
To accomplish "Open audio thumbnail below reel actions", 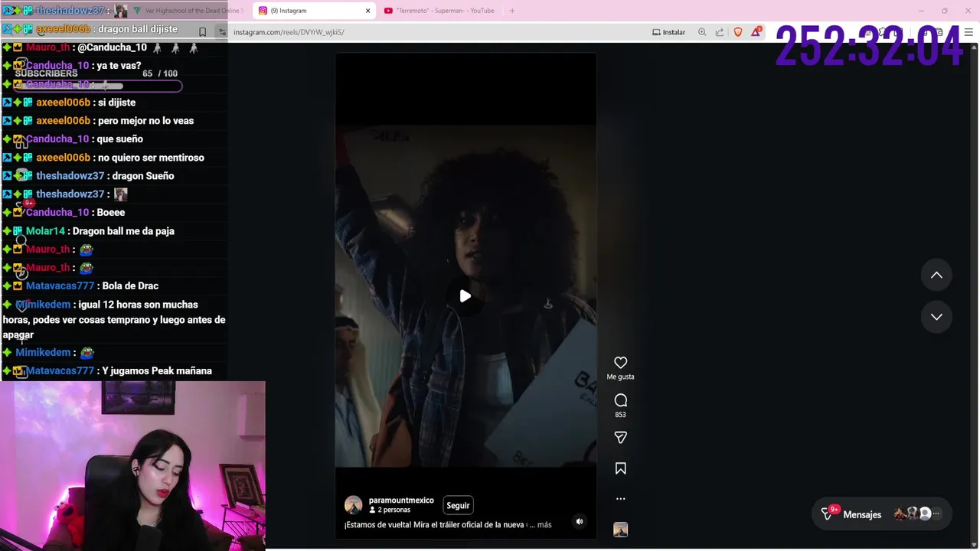I will pos(620,530).
